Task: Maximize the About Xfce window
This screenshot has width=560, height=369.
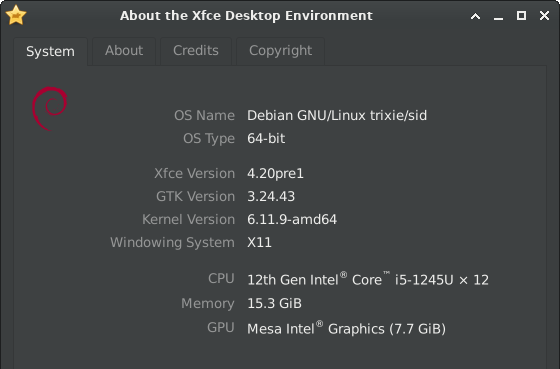Action: (x=521, y=15)
